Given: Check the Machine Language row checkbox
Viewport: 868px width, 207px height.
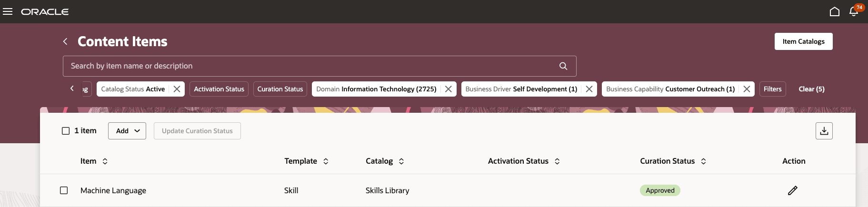Looking at the screenshot, I should (x=64, y=190).
